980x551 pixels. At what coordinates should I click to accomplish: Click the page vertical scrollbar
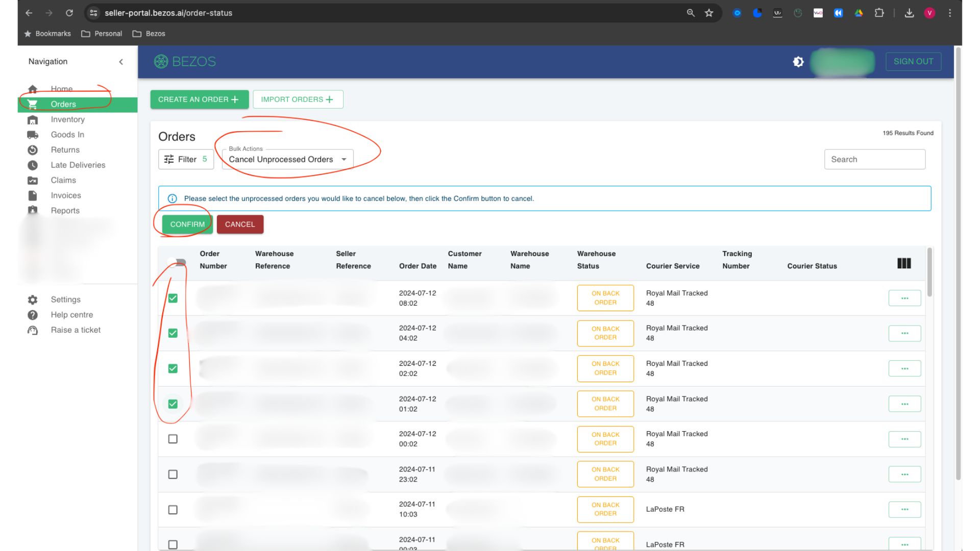click(x=958, y=263)
